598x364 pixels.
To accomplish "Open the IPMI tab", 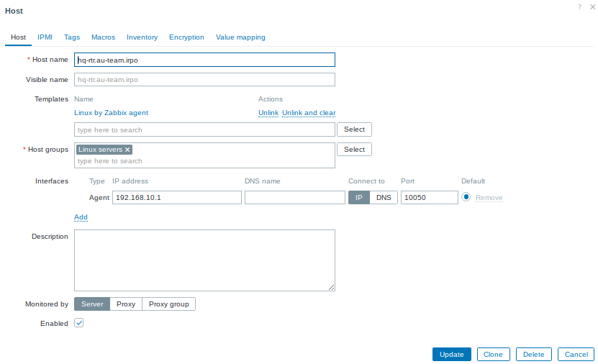I will (x=45, y=37).
